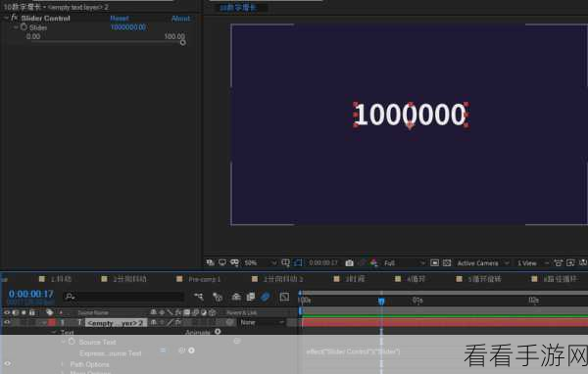The width and height of the screenshot is (588, 374).
Task: Click the region of interest icon
Action: [434, 263]
